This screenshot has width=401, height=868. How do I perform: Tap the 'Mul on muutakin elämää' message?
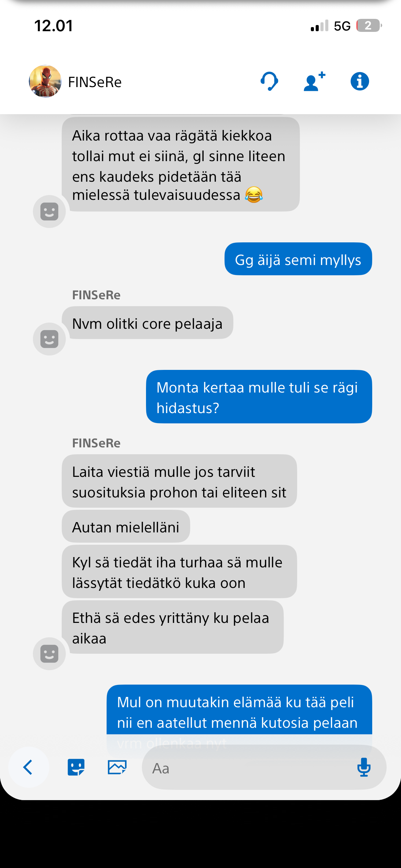click(239, 712)
